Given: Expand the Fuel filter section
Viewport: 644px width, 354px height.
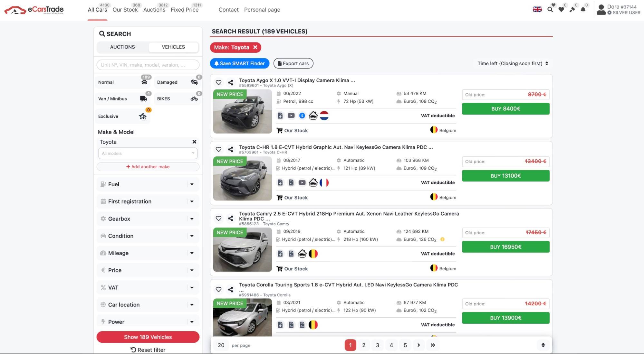Looking at the screenshot, I should point(148,184).
